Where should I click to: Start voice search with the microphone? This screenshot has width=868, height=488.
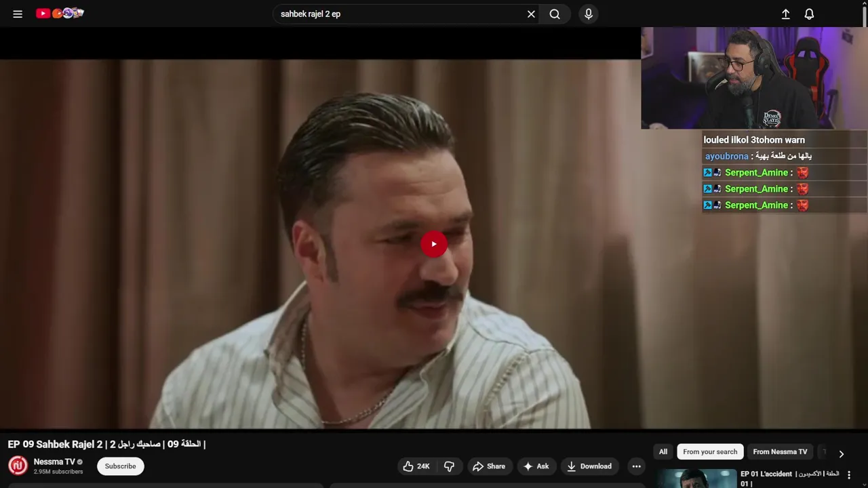(x=589, y=14)
